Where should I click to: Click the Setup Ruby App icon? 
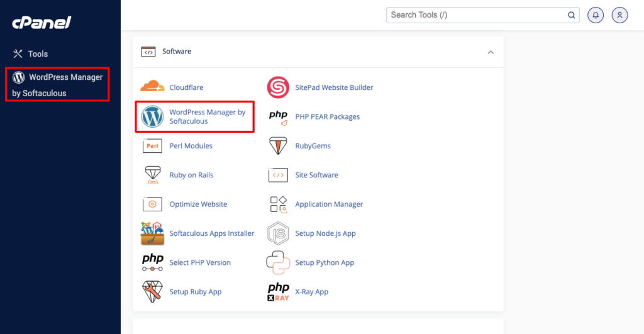click(152, 292)
